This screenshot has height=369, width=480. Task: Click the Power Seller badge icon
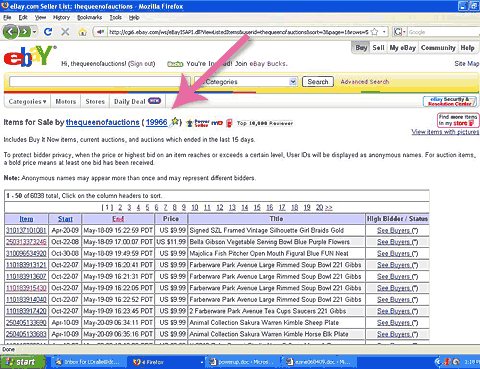[198, 123]
